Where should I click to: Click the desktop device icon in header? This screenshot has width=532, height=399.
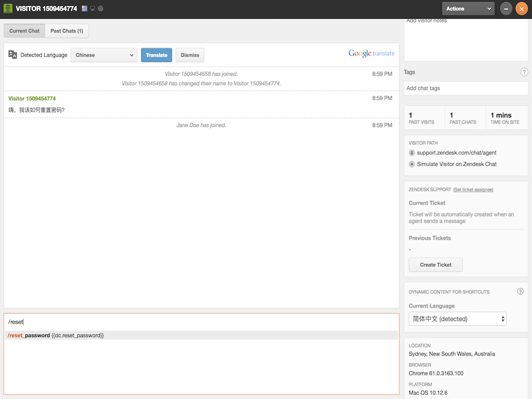coord(92,9)
